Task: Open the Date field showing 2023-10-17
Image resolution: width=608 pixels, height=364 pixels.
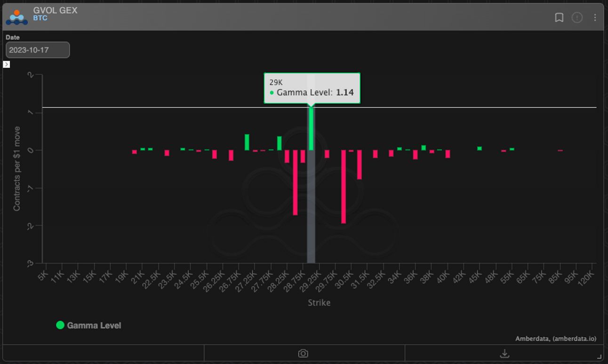Action: pyautogui.click(x=38, y=50)
